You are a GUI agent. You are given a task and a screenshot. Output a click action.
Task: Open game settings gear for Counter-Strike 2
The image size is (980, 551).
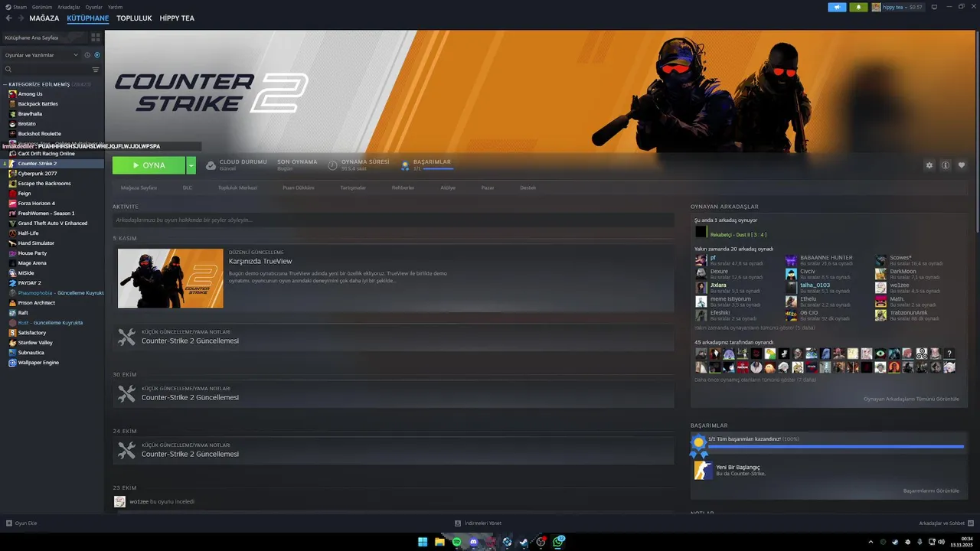pos(929,165)
